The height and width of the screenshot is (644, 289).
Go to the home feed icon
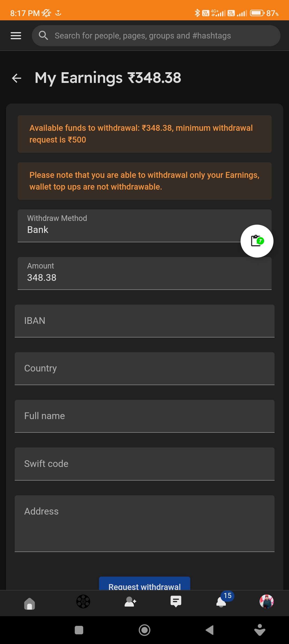coord(29,603)
